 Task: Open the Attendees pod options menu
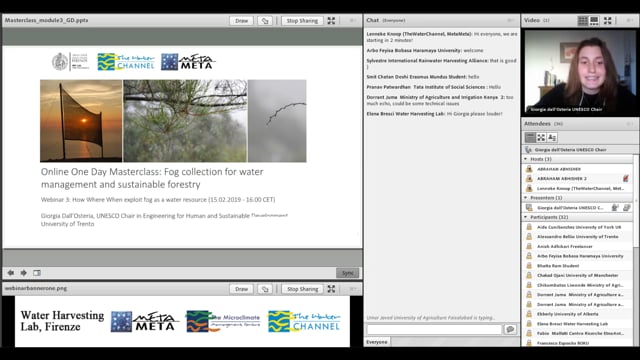(630, 124)
